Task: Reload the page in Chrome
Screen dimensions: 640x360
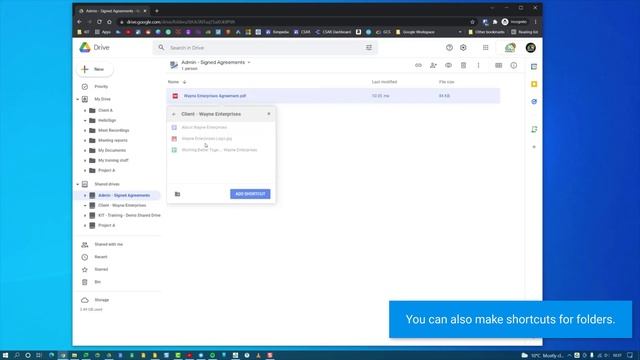Action: tap(99, 22)
